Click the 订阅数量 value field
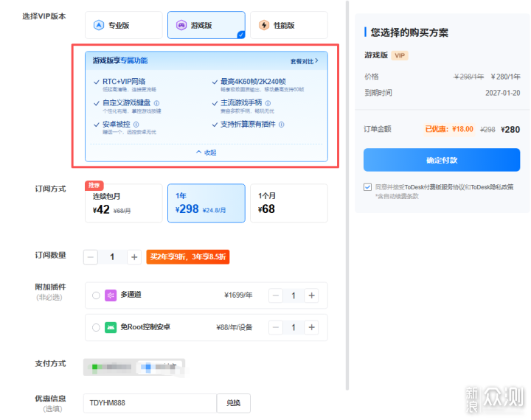 tap(112, 257)
